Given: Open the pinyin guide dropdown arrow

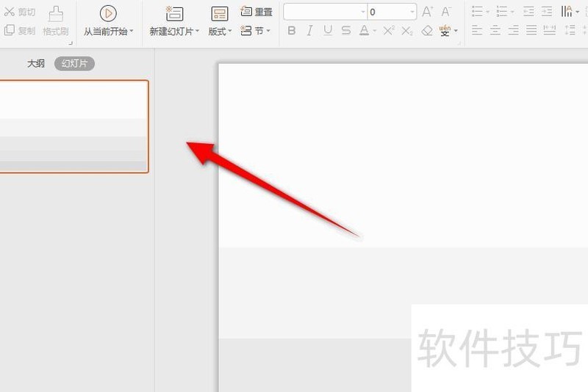Looking at the screenshot, I should tap(456, 31).
